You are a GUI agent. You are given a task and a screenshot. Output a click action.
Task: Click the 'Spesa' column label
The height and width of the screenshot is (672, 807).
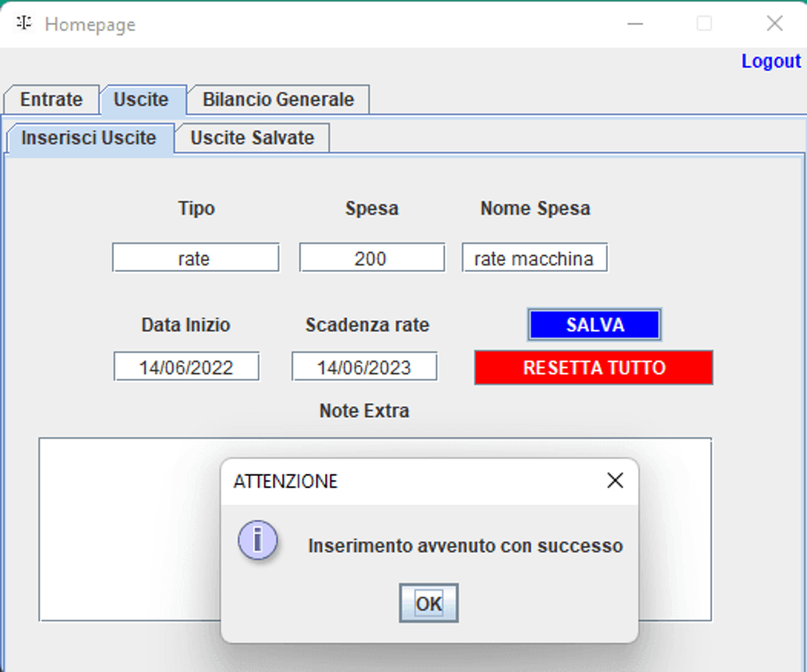click(x=372, y=209)
